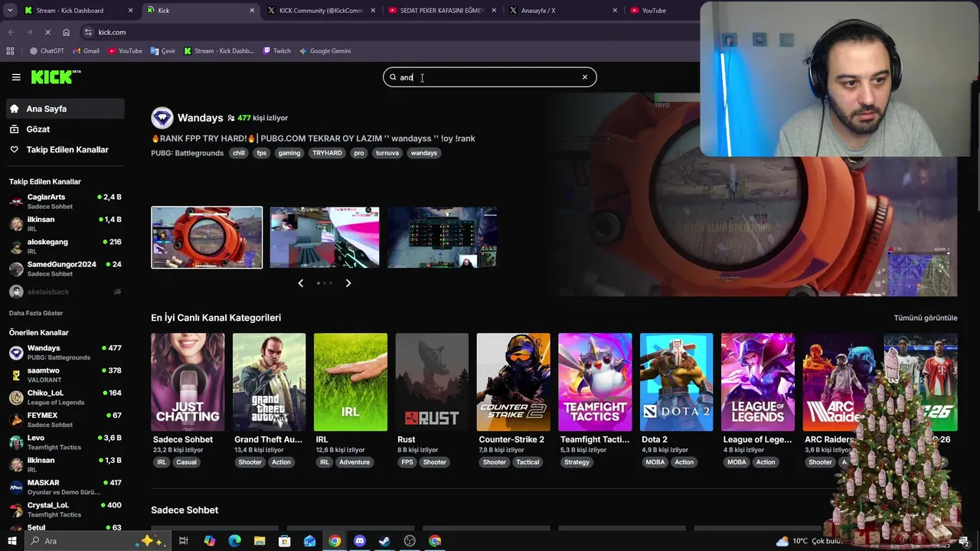Open Wandays featured channel name
This screenshot has height=551, width=980.
(200, 118)
